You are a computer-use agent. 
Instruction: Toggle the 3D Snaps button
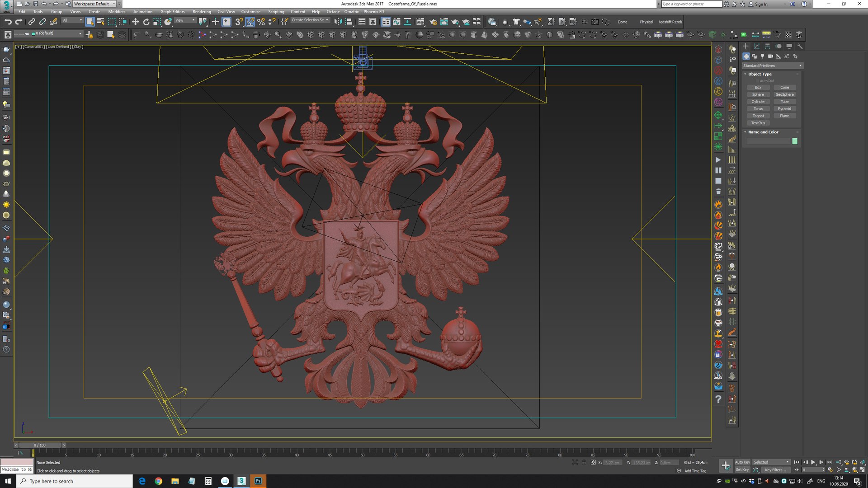pyautogui.click(x=239, y=22)
